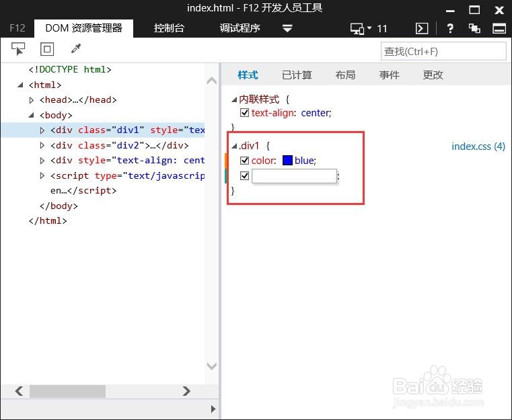512x420 pixels.
Task: Expand the script type="text/javascript" node
Action: pos(42,176)
